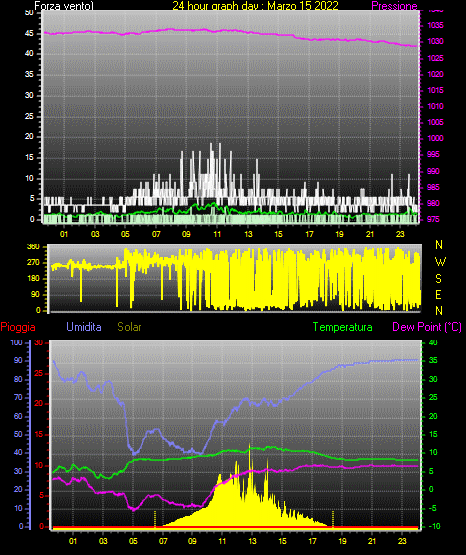Click hour 23 on the wind chart axis
466x555 pixels.
point(400,234)
